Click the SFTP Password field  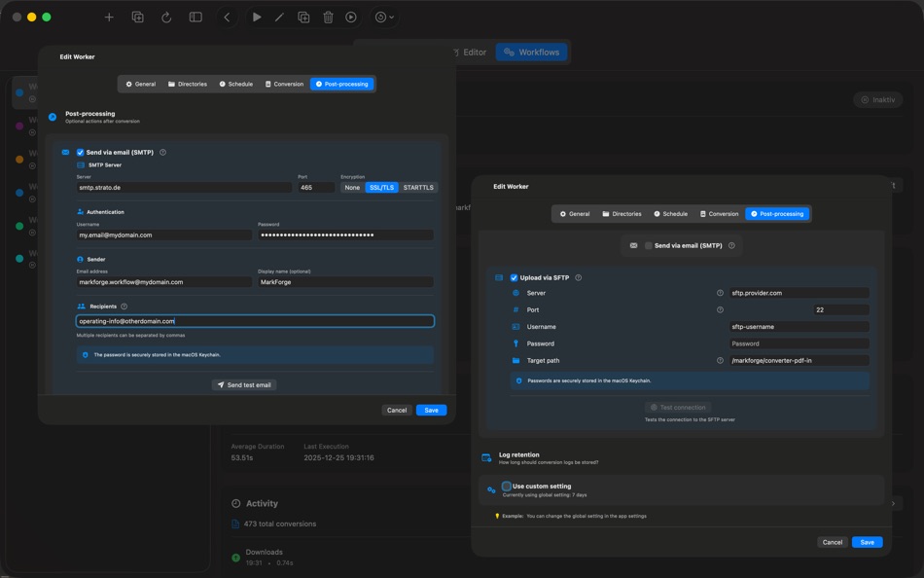[800, 343]
